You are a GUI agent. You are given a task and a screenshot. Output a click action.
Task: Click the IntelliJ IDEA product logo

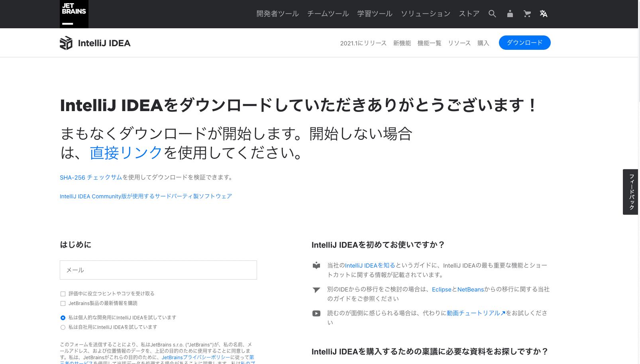66,43
